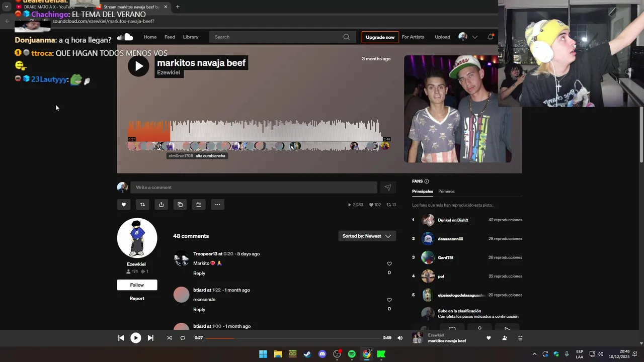
Task: Open the Feed page
Action: click(x=170, y=37)
